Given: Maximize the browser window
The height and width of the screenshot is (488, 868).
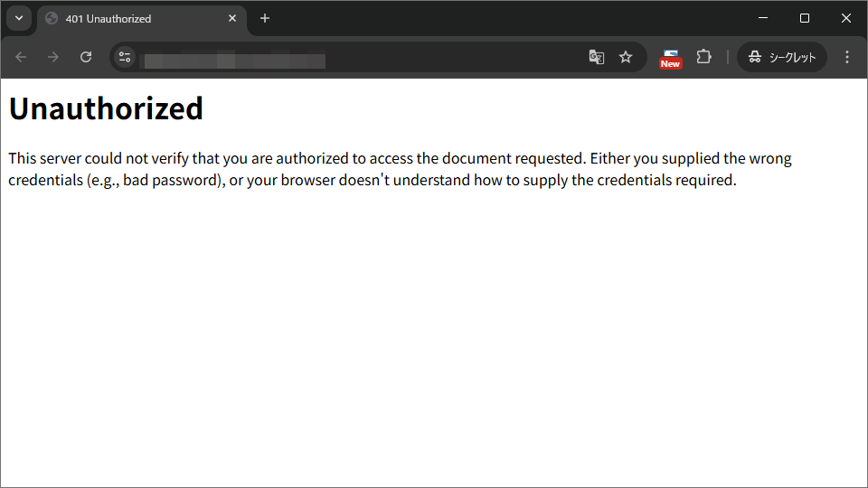Looking at the screenshot, I should pyautogui.click(x=805, y=18).
